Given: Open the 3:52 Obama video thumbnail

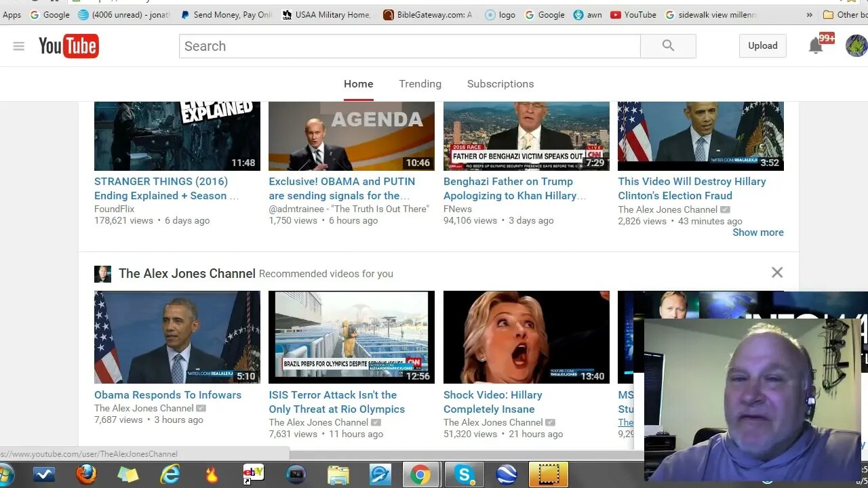Looking at the screenshot, I should coord(701,136).
